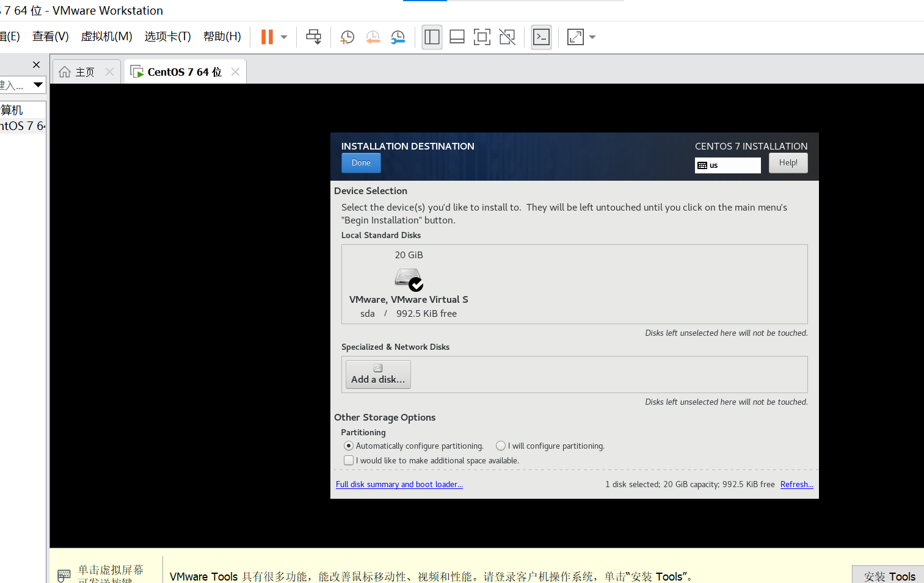Enter full screen mode icon
This screenshot has height=583, width=924.
tap(482, 37)
